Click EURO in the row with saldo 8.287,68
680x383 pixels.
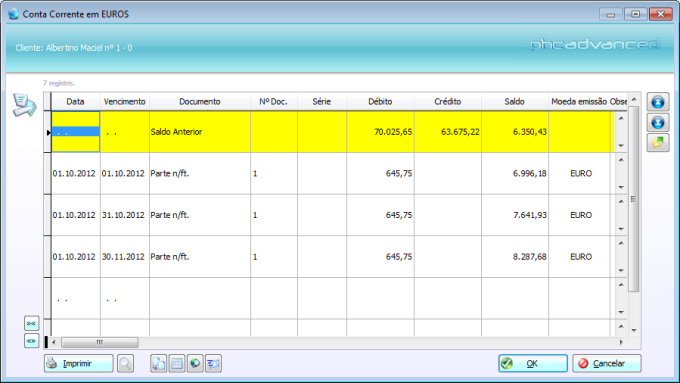coord(581,257)
